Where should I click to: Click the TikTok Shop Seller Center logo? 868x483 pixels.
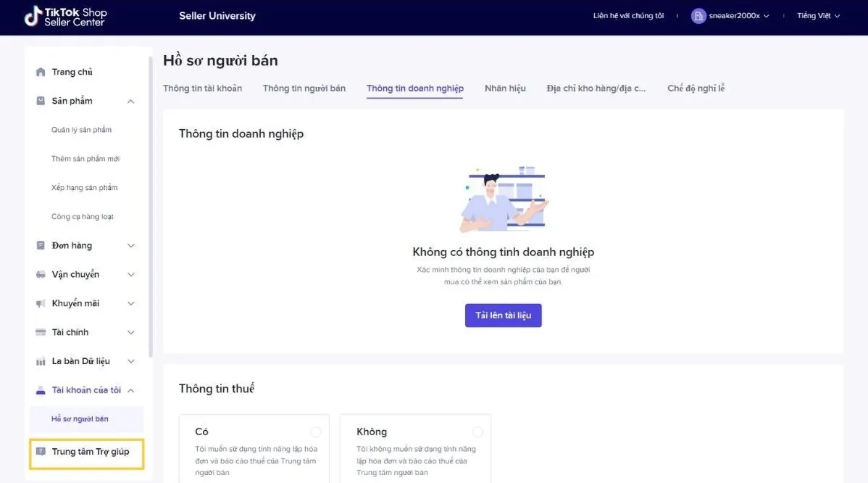(65, 16)
